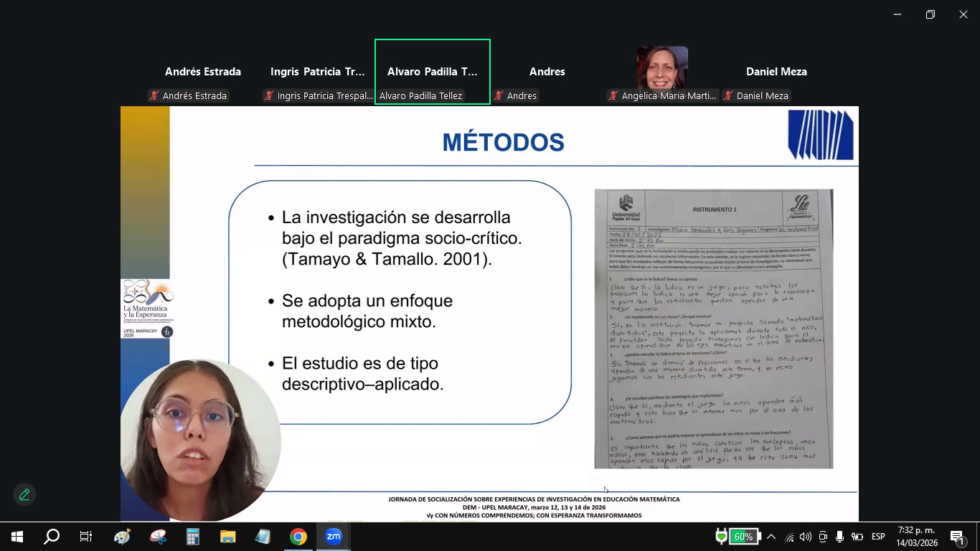Launch Google Chrome from the taskbar

pos(298,537)
